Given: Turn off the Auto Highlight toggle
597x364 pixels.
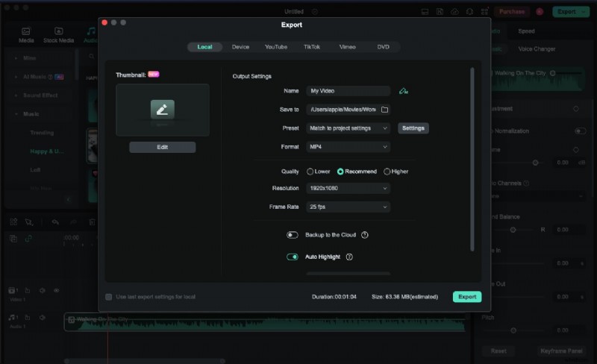Looking at the screenshot, I should pyautogui.click(x=293, y=257).
